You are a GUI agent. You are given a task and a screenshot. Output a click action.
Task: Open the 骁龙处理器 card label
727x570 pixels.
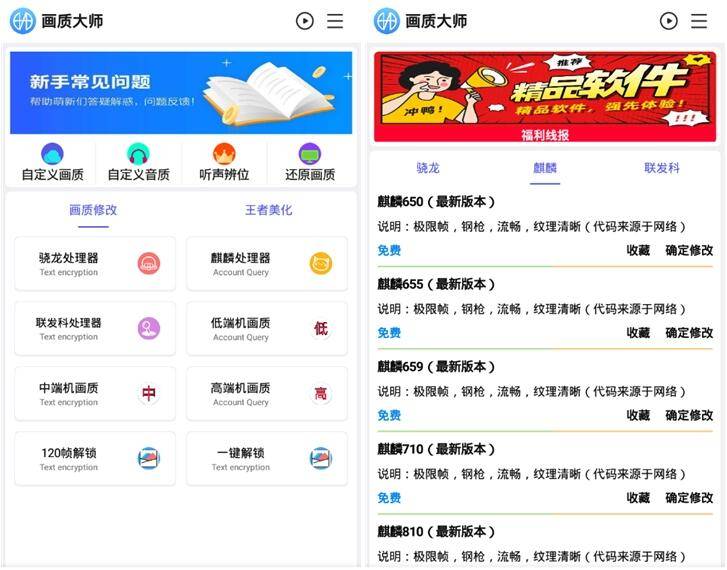[x=69, y=258]
